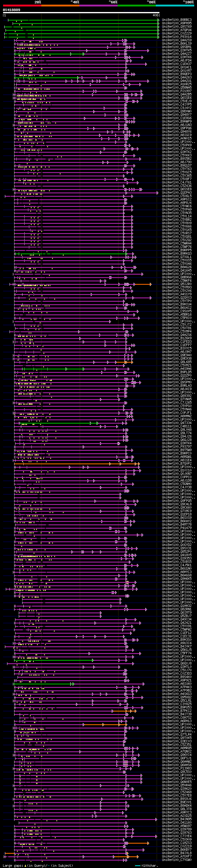Viewport: 197px width, 868px height.
Task: Click the long purple alignment bar in the UniRef100_Q1EPA3 row
Action: 86,193
